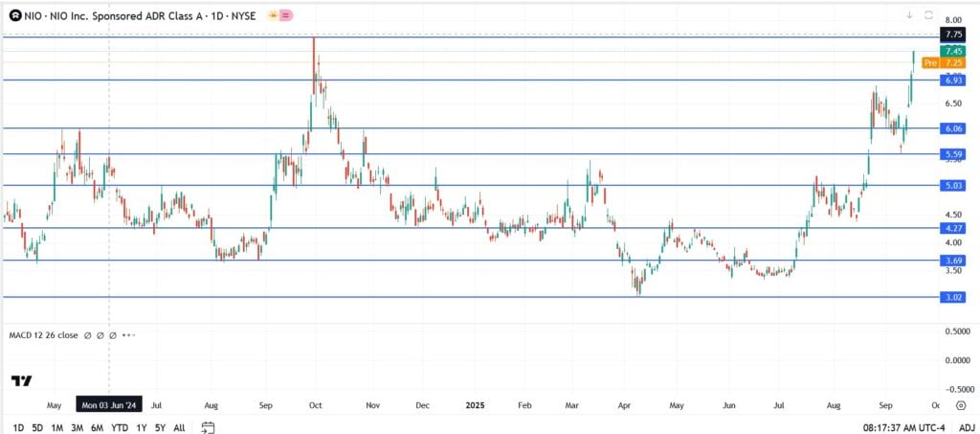This screenshot has height=434, width=980.
Task: Click the third MACD null value symbol
Action: [113, 335]
